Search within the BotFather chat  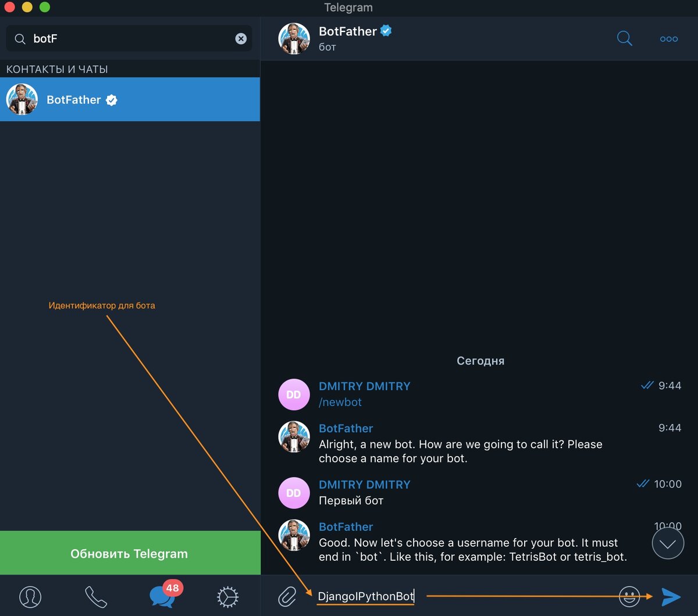click(x=624, y=39)
